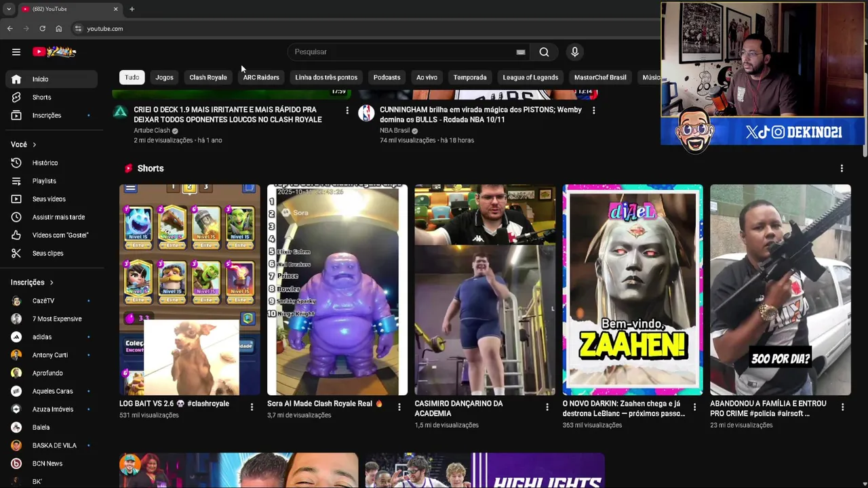Play the Zaahen Bem-vindo short thumbnail
This screenshot has height=488, width=868.
coord(633,289)
